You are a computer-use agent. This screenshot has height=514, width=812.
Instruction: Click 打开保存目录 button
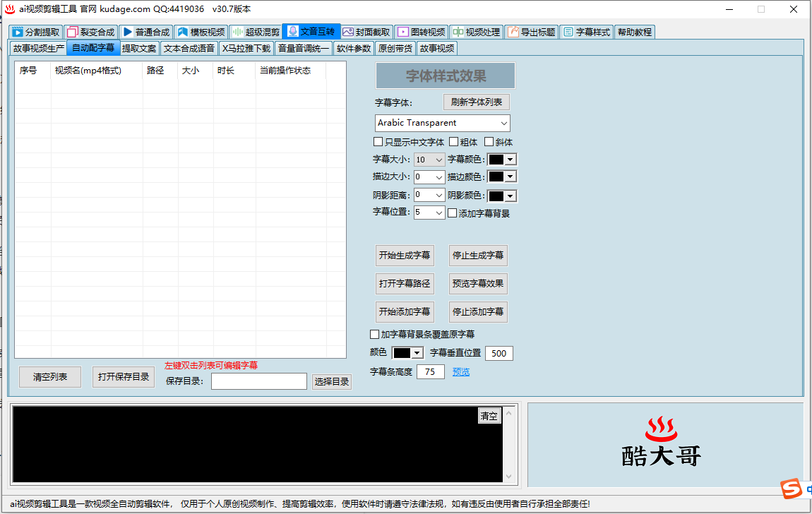pos(124,377)
